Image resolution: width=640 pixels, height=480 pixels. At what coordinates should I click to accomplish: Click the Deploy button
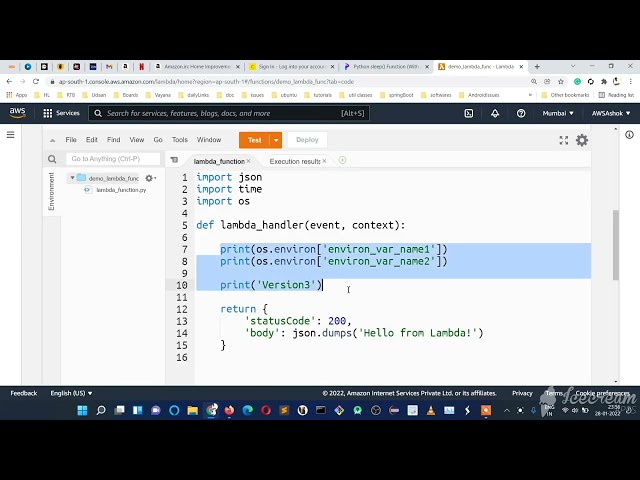point(307,140)
